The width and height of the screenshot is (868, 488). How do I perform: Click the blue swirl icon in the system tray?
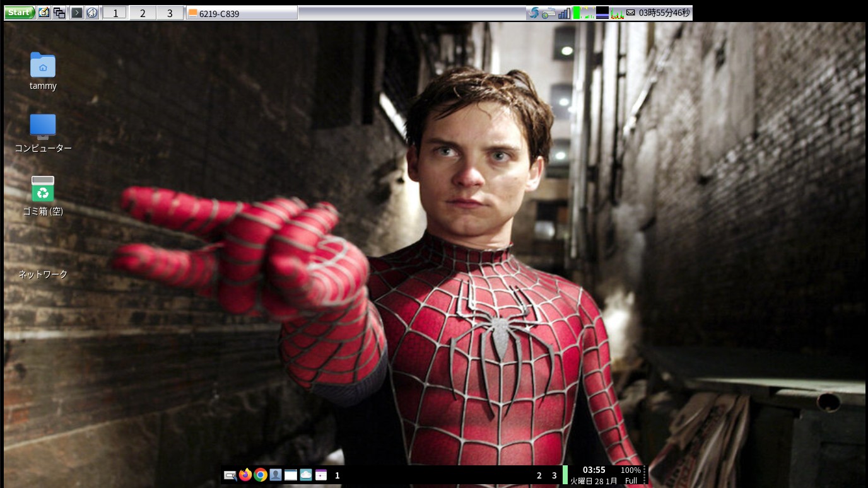[x=534, y=12]
